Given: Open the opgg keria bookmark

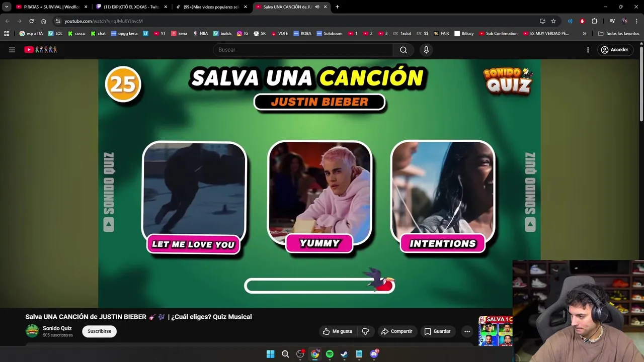Looking at the screenshot, I should pyautogui.click(x=124, y=34).
